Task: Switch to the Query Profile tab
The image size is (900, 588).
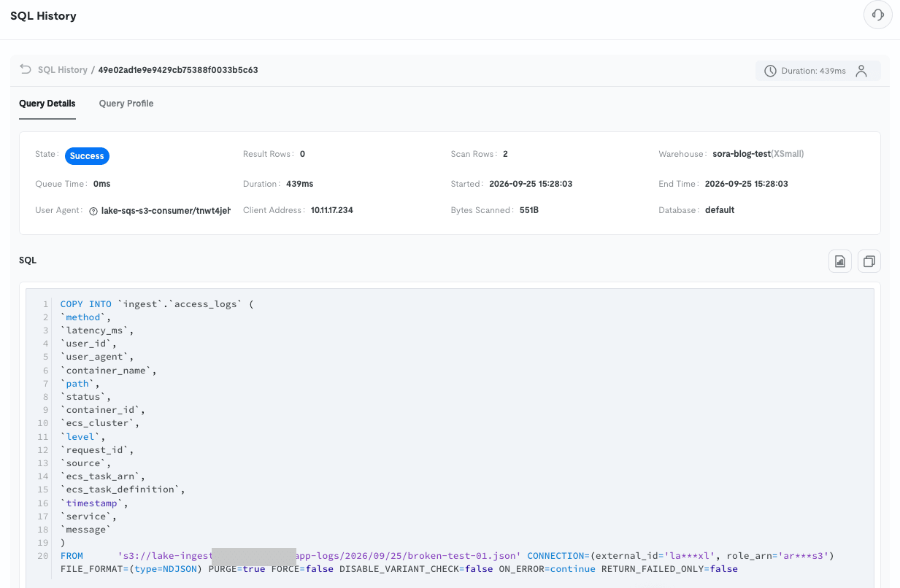Action: pos(126,104)
